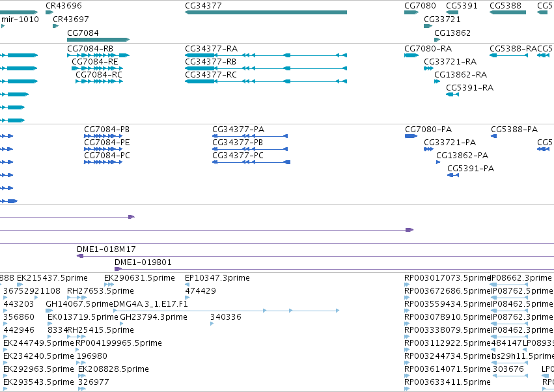The width and height of the screenshot is (554, 392).
Task: Select the mir-1010 gene label
Action: pos(20,19)
